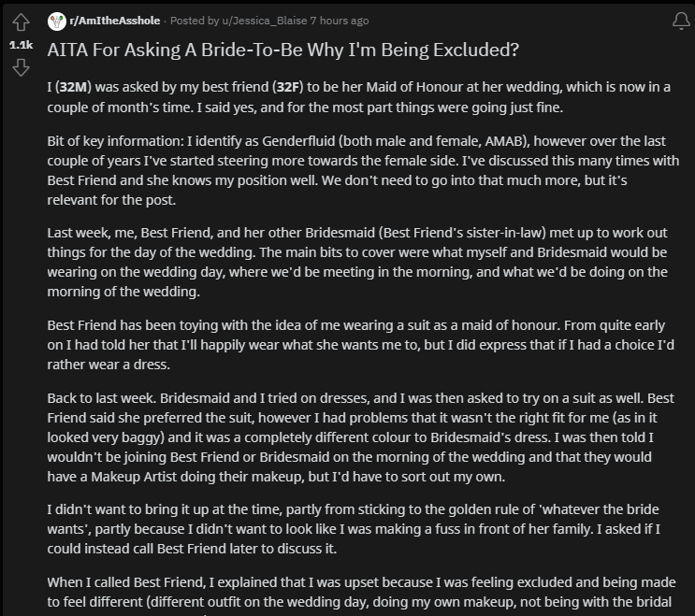Click the paragraph starting 'I (32M) was asked'

(x=358, y=97)
